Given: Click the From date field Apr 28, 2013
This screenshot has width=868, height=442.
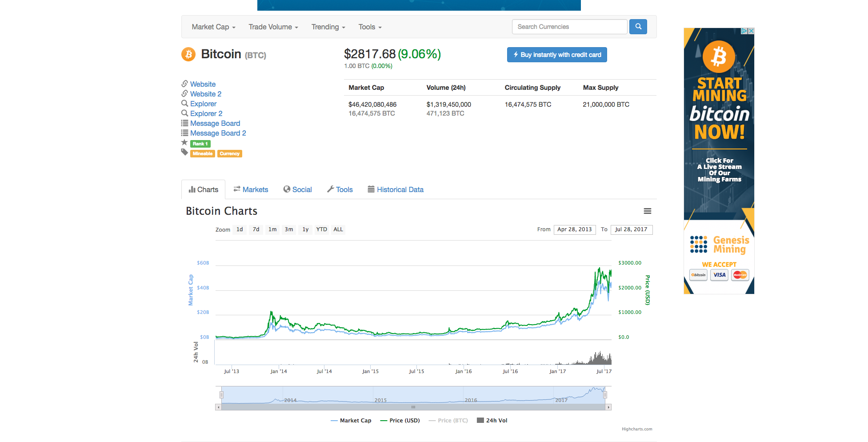Looking at the screenshot, I should [x=575, y=229].
